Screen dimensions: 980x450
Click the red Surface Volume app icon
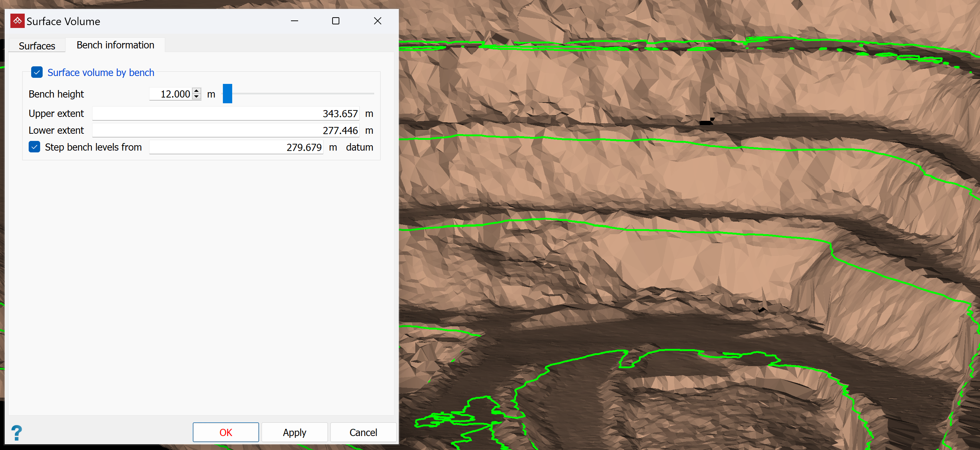(17, 21)
